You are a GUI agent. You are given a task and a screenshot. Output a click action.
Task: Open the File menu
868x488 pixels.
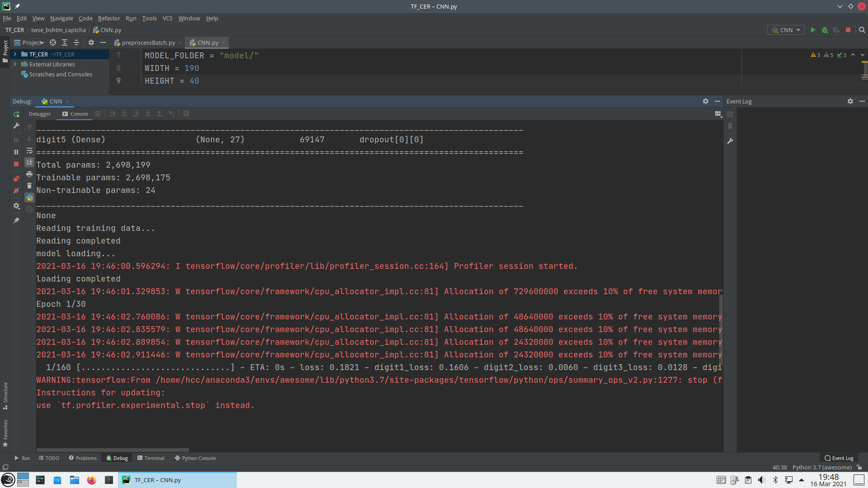pos(7,18)
